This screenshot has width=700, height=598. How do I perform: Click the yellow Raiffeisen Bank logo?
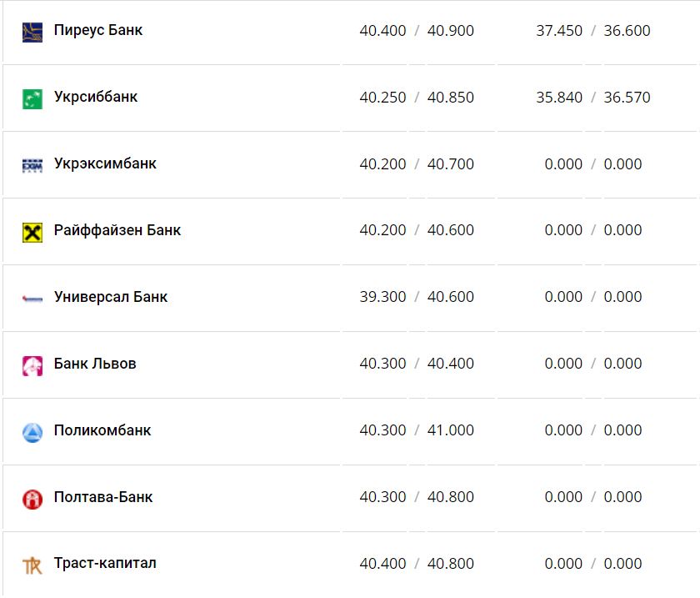point(32,232)
